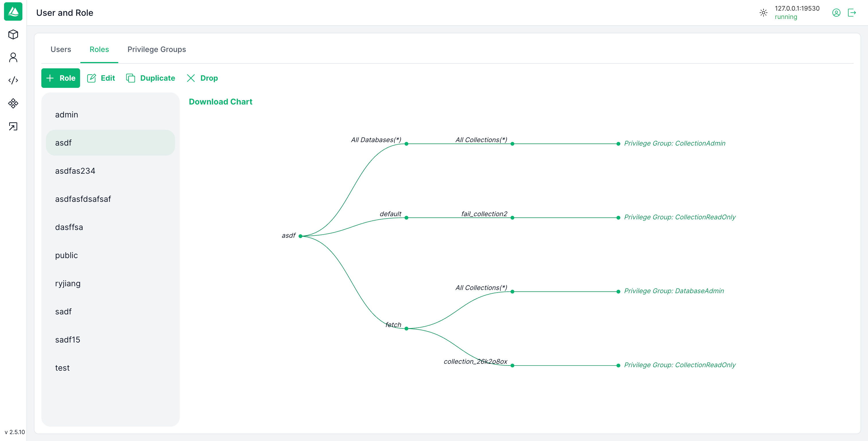The image size is (868, 441).
Task: Collapse the fetch node in chart
Action: pos(406,328)
